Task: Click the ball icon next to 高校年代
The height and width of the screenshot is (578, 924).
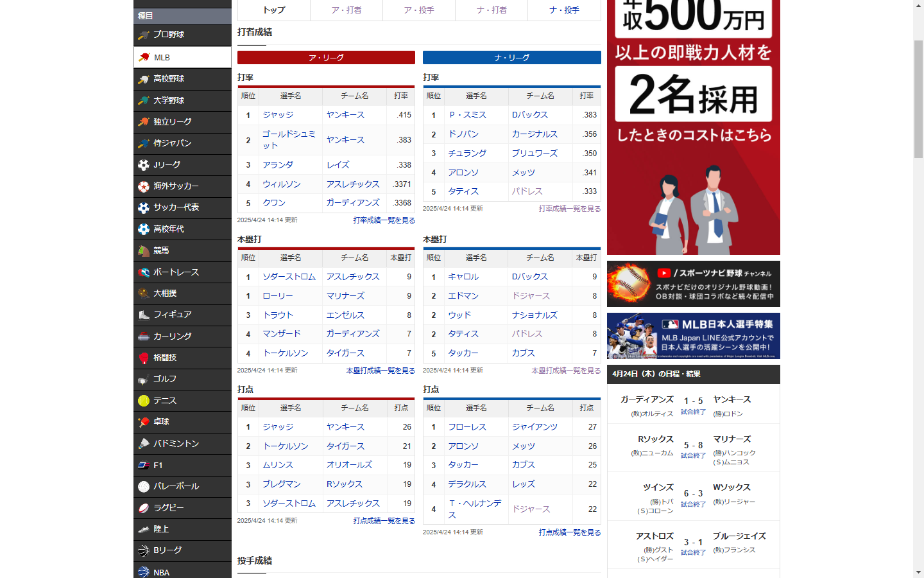Action: coord(144,229)
